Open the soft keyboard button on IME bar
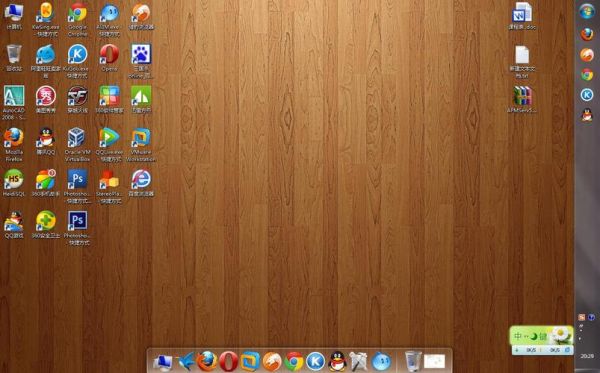600x373 pixels. (x=543, y=337)
